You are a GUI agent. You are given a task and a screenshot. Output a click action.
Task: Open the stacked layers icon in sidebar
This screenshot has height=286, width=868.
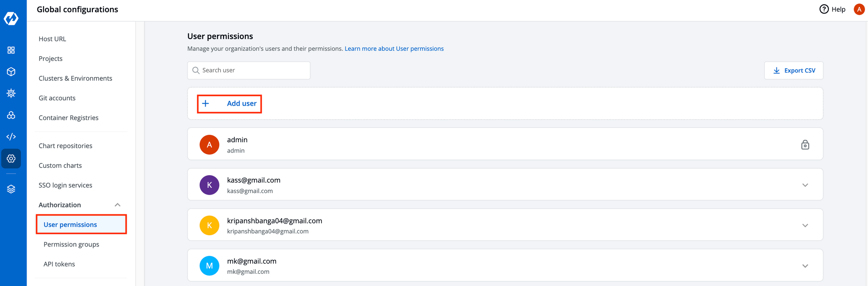[x=11, y=189]
